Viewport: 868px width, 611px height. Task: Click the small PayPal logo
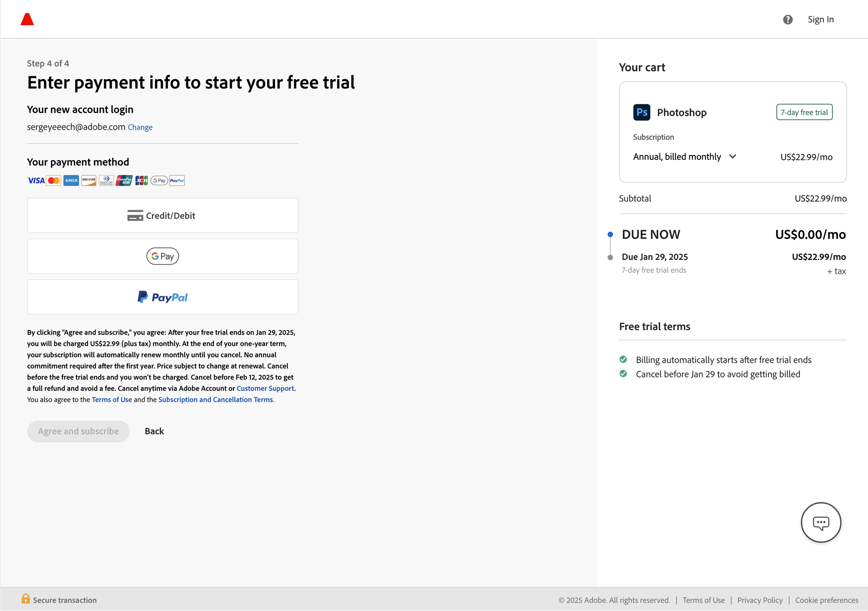pyautogui.click(x=177, y=180)
